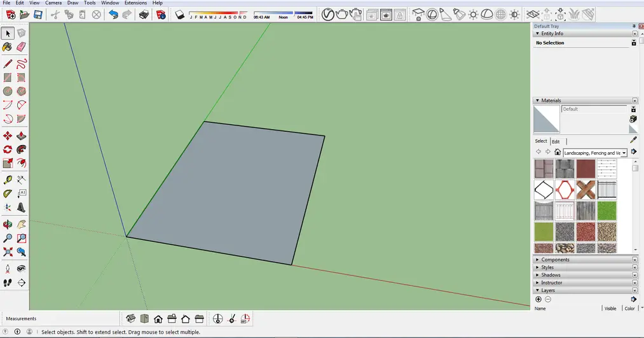This screenshot has width=644, height=338.
Task: Switch to Front view house icon
Action: point(158,319)
